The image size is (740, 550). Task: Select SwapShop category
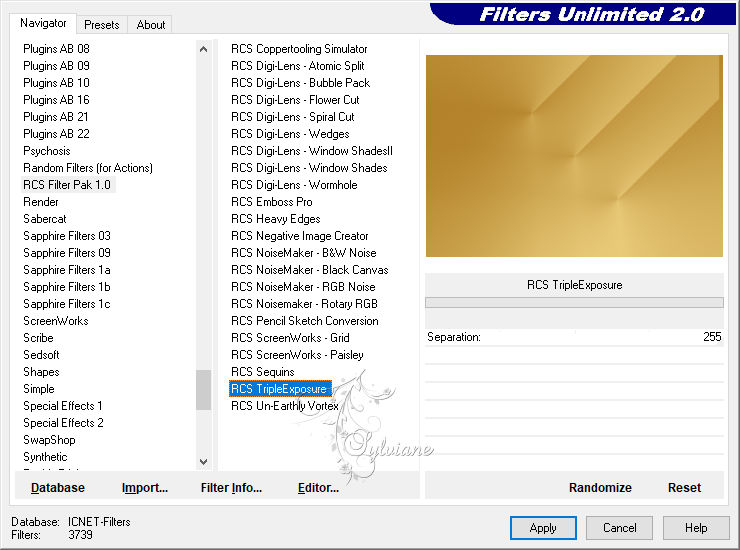point(49,440)
